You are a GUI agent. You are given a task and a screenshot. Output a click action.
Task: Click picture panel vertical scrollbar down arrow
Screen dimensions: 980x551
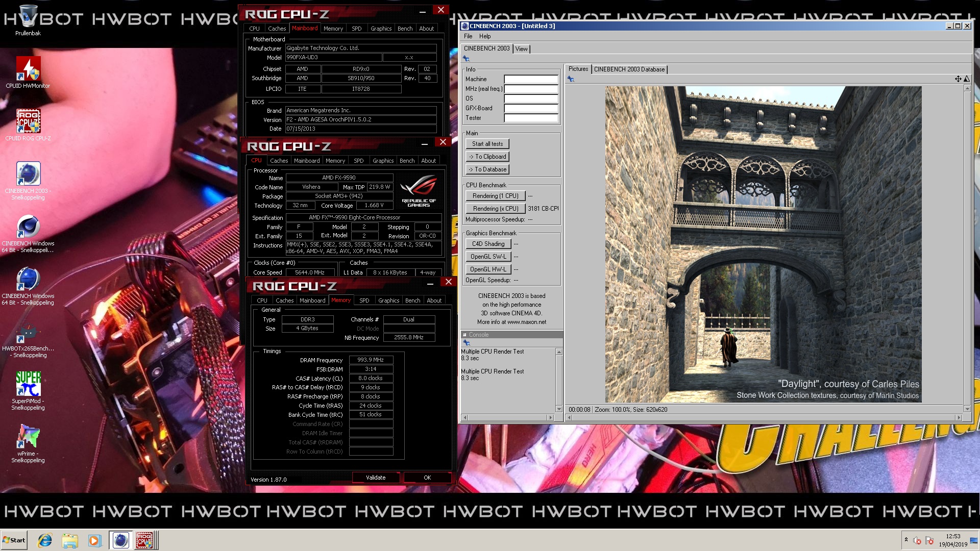(967, 409)
